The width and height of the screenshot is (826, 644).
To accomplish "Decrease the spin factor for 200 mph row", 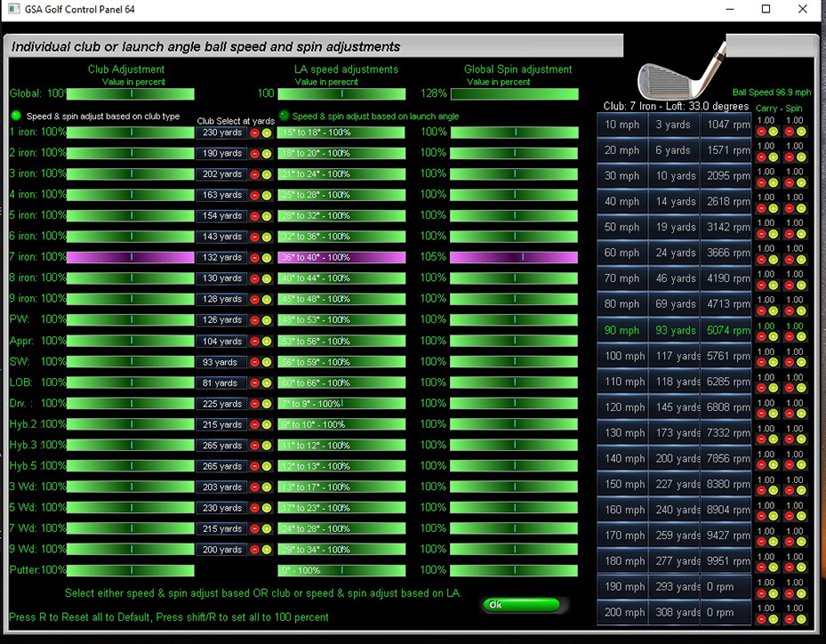I will (790, 619).
